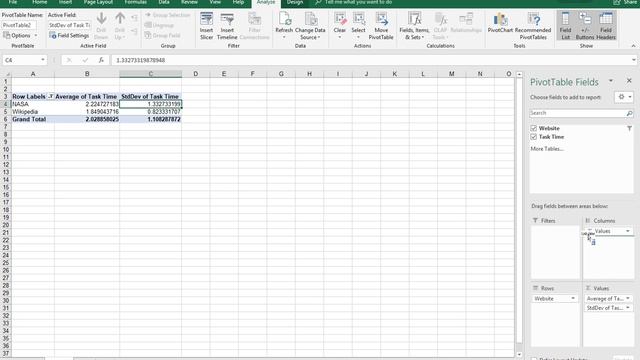Click the Insert Slicer icon
The width and height of the screenshot is (640, 360).
[x=207, y=26]
